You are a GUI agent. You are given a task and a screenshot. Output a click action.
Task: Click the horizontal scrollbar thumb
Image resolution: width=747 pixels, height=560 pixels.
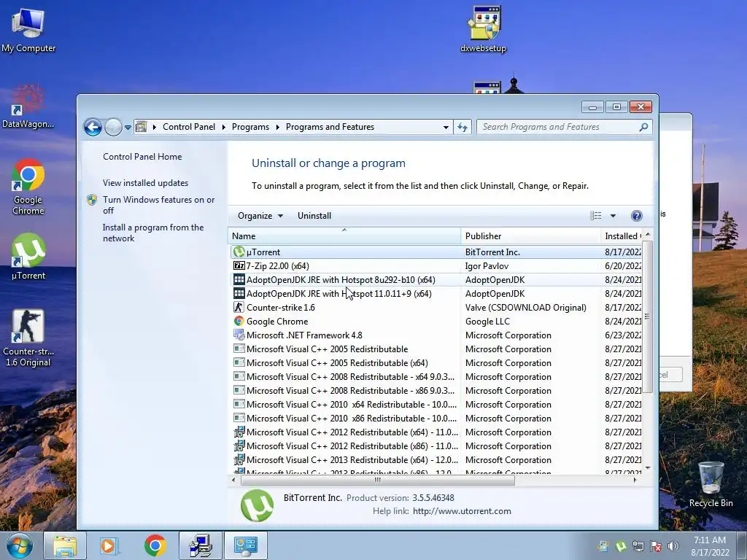[377, 480]
